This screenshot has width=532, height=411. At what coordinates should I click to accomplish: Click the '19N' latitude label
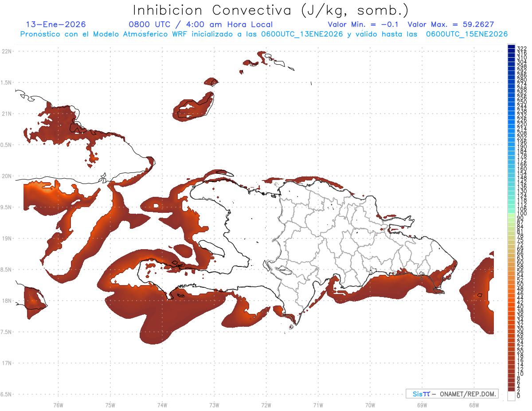pyautogui.click(x=7, y=239)
